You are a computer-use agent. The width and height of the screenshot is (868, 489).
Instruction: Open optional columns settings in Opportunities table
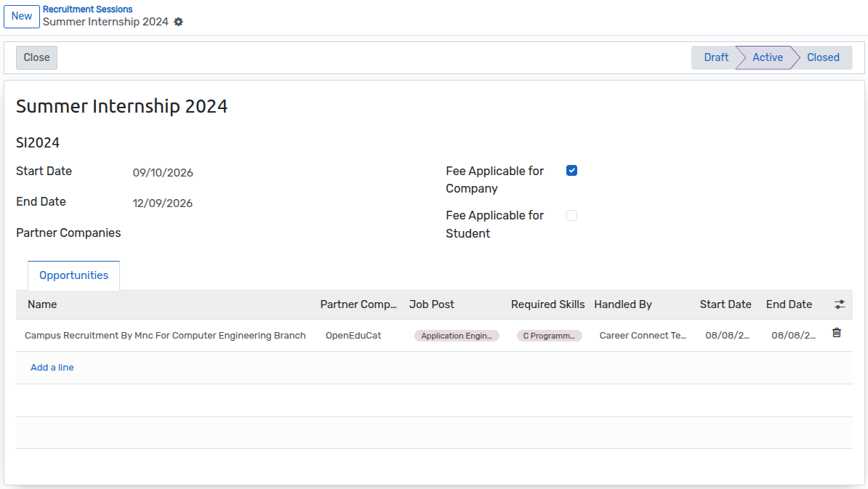pyautogui.click(x=839, y=304)
